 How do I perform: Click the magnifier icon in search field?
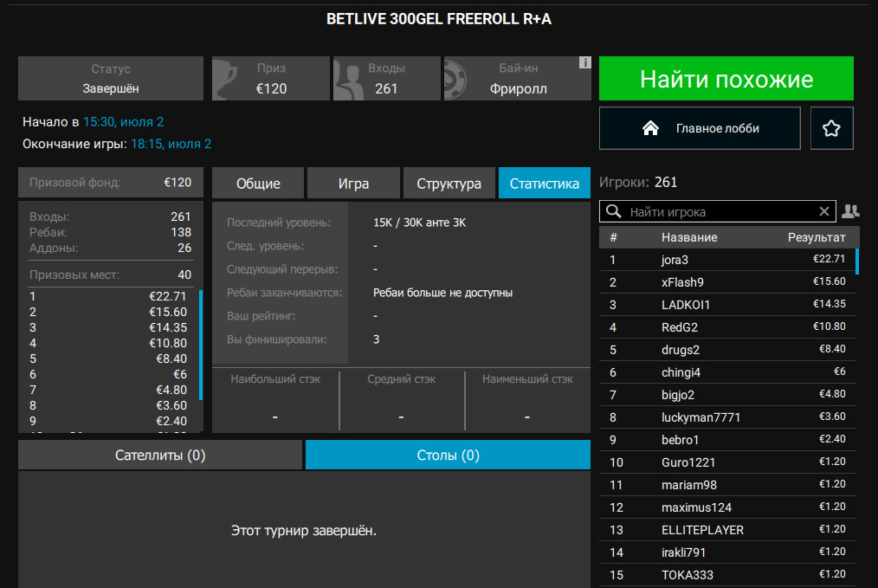[614, 211]
